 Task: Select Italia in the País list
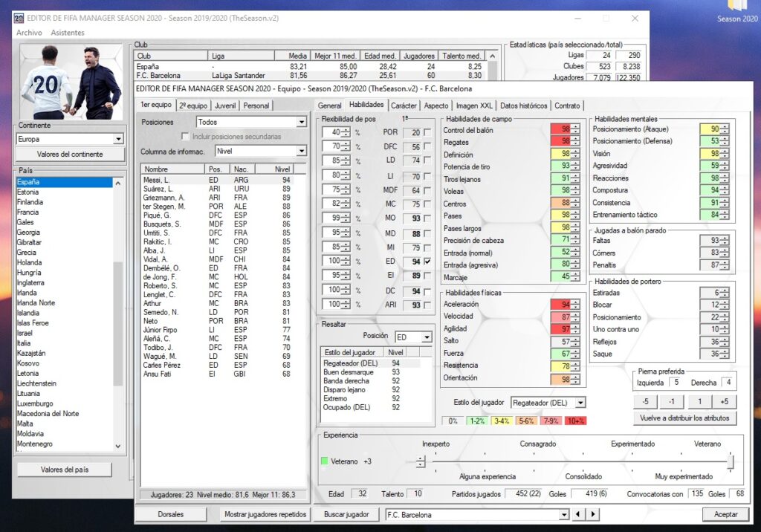click(64, 343)
